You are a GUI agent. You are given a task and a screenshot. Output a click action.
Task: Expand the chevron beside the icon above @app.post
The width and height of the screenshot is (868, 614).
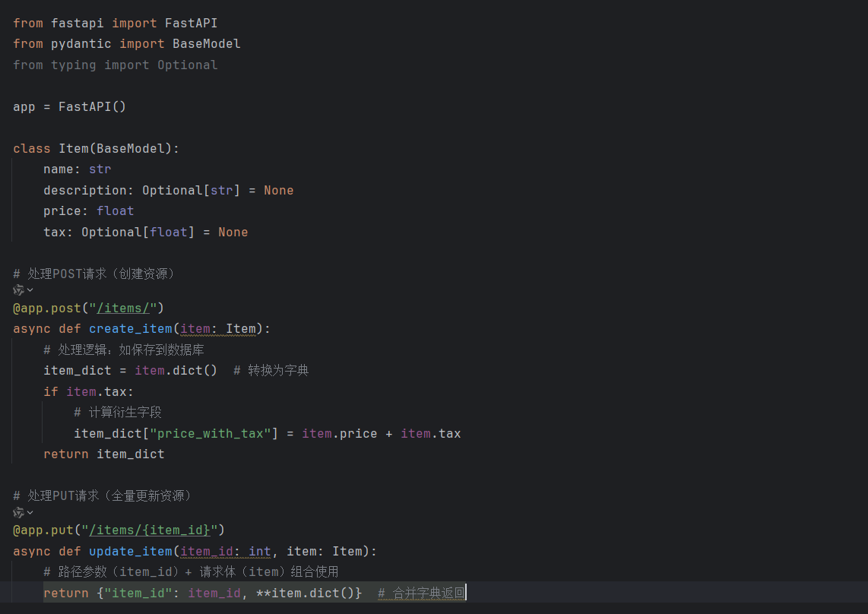coord(30,290)
